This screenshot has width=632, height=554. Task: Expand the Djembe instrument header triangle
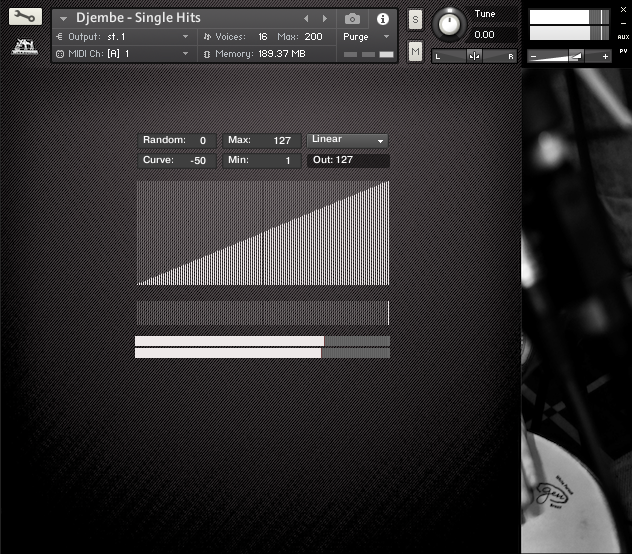click(63, 19)
